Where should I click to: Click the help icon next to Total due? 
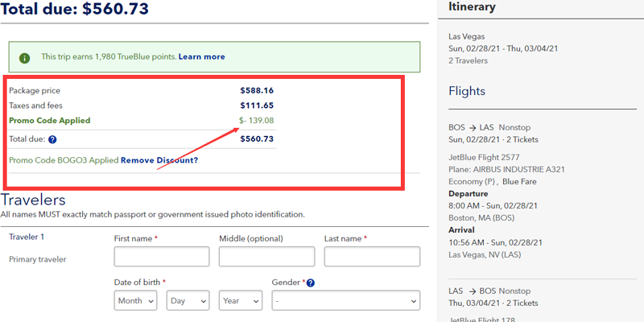click(x=52, y=139)
